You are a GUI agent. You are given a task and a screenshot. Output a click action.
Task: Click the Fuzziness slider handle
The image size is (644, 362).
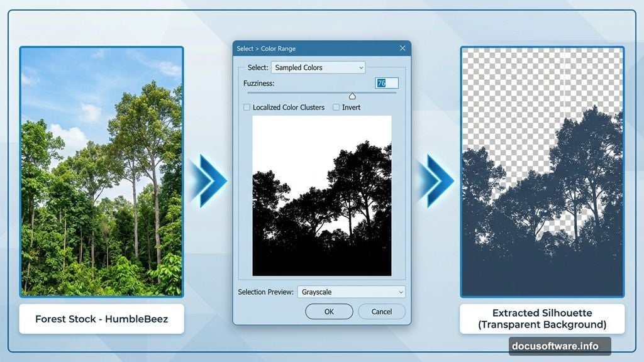pyautogui.click(x=352, y=96)
